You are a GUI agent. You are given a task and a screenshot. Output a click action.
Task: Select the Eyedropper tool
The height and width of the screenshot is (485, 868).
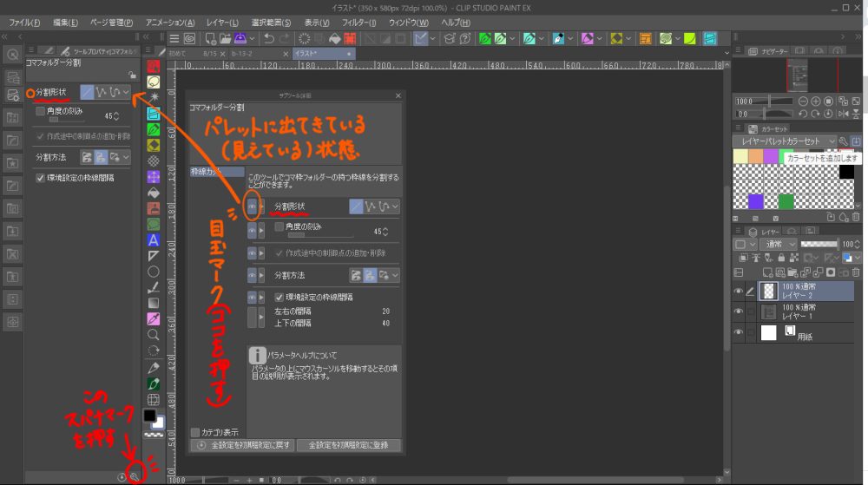point(154,318)
